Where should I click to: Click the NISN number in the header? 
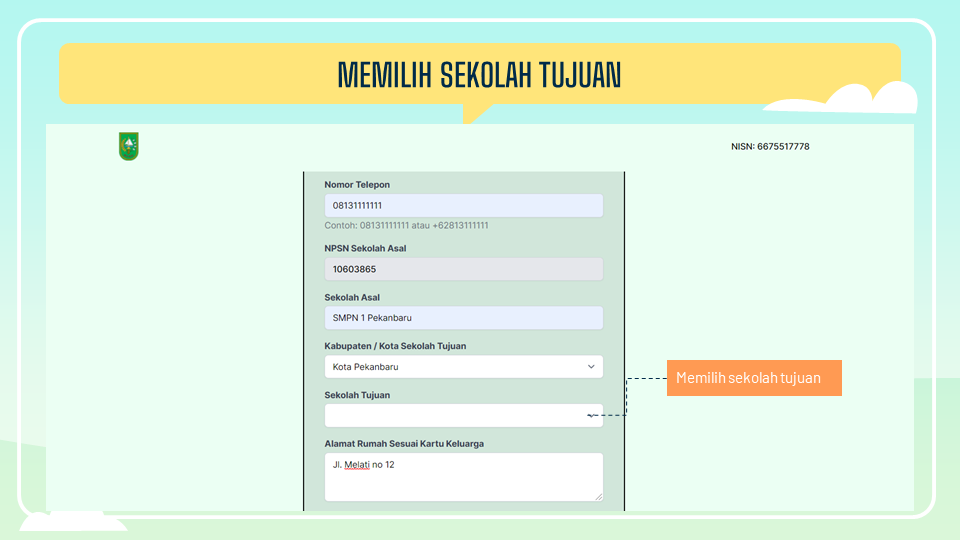tap(769, 147)
